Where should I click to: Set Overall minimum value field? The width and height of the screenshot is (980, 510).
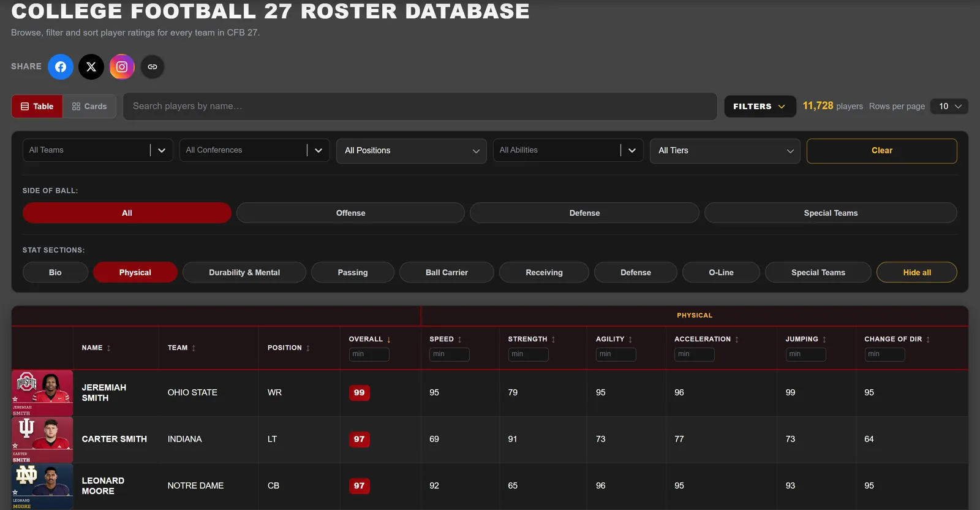click(369, 354)
